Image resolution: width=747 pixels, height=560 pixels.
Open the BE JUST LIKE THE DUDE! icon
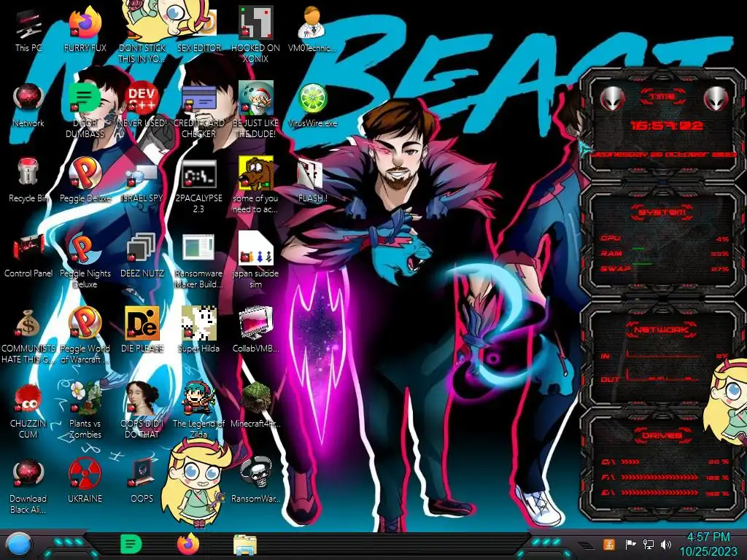click(x=255, y=109)
